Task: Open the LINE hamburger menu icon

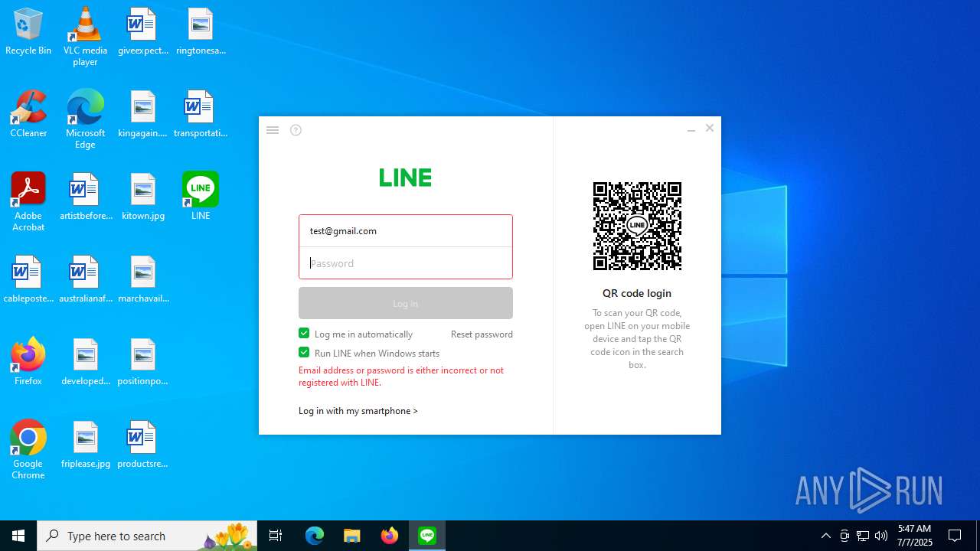Action: pyautogui.click(x=273, y=130)
